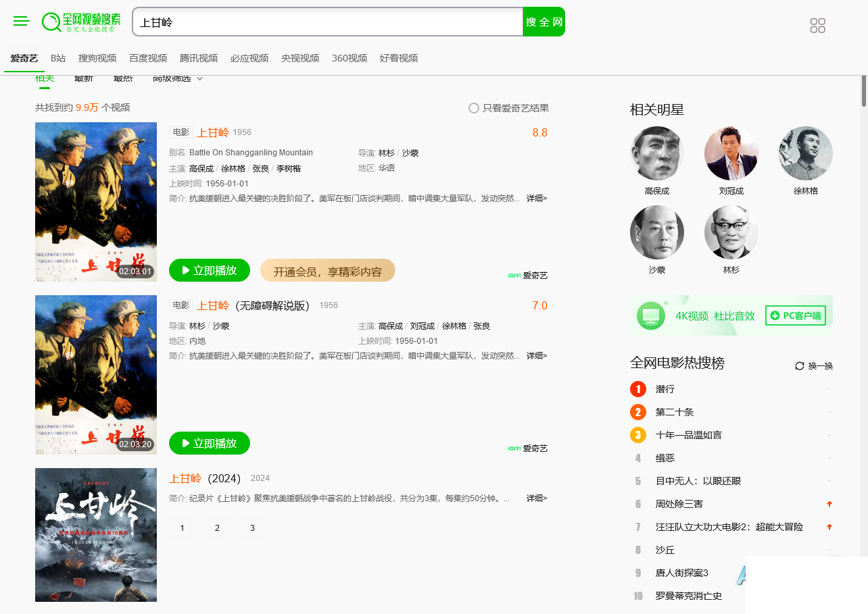This screenshot has height=614, width=868.
Task: Switch to the 搜狗视频 tab
Action: tap(97, 58)
